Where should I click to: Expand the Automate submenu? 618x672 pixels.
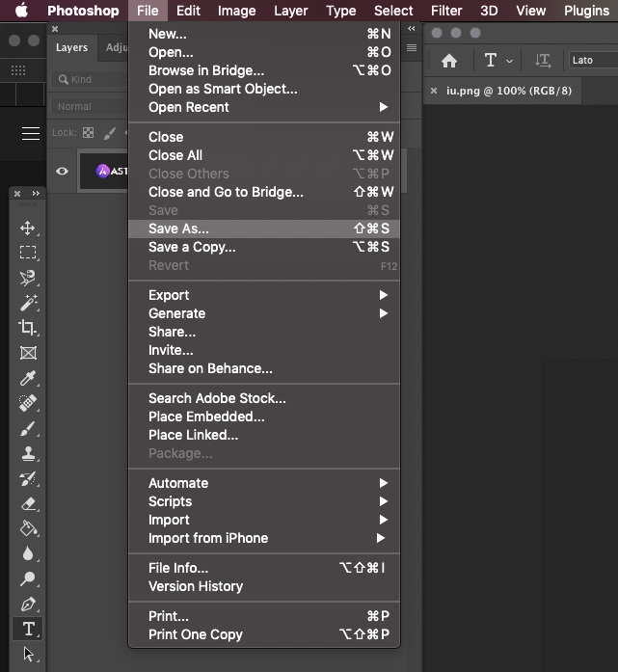pyautogui.click(x=264, y=483)
